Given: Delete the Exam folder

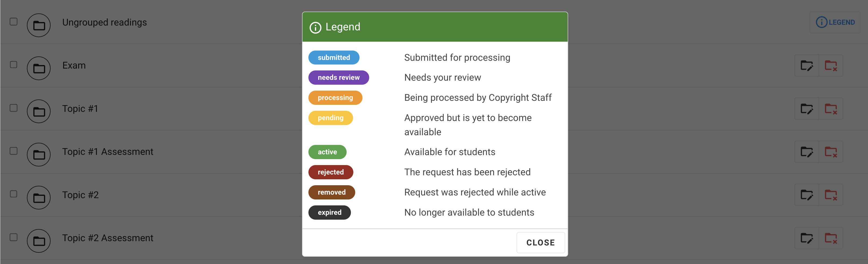Looking at the screenshot, I should tap(831, 65).
